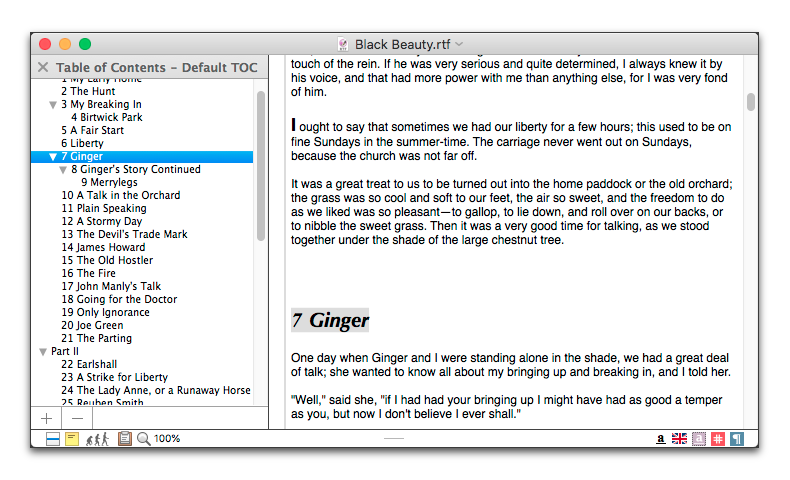Open the yellow notes icon

(72, 439)
